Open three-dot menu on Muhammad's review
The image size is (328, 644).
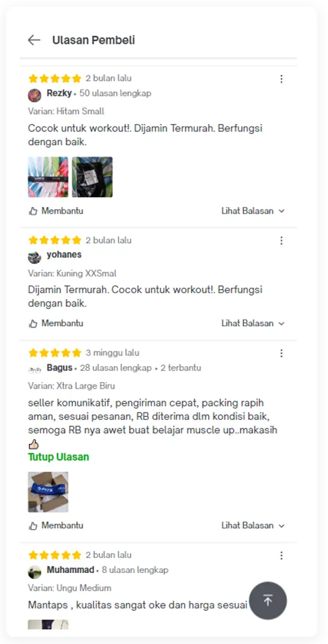[281, 555]
